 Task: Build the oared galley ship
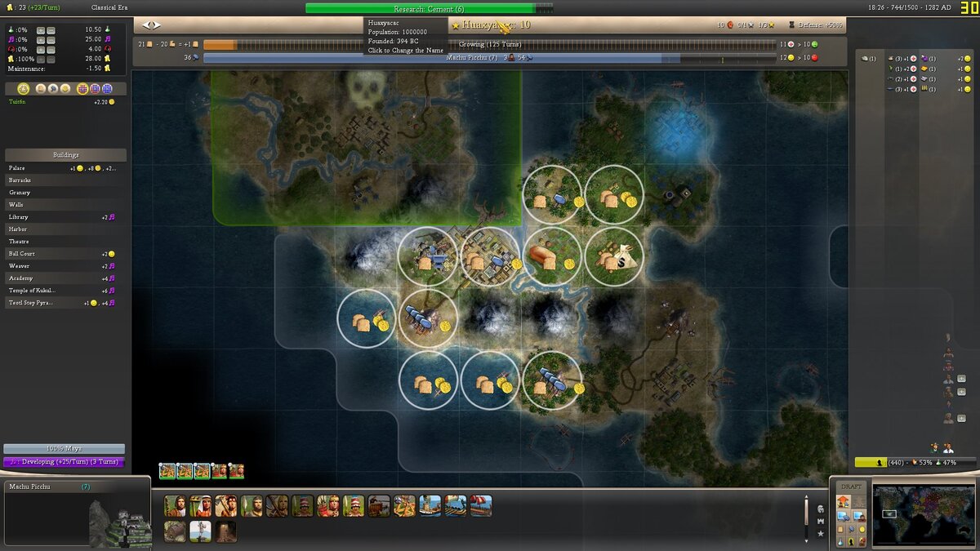pos(456,506)
